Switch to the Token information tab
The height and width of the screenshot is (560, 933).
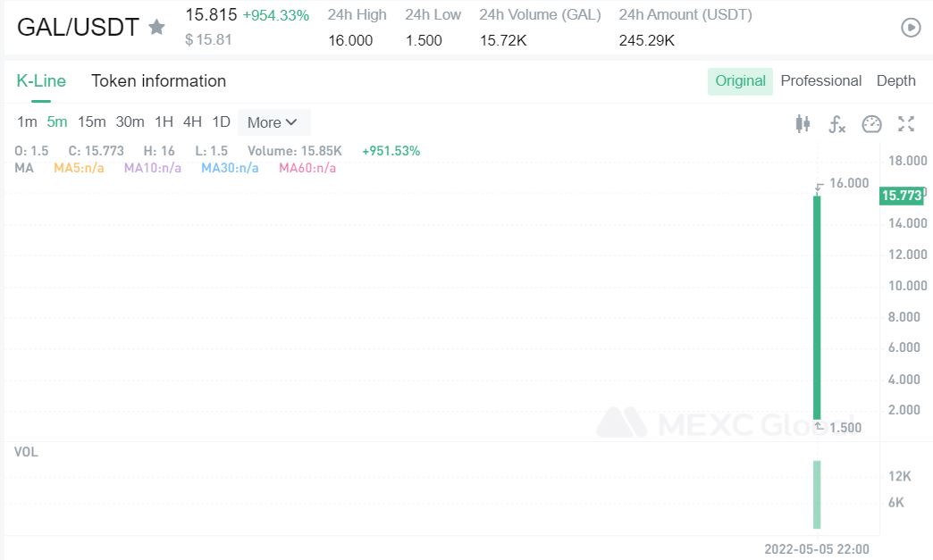pos(159,81)
